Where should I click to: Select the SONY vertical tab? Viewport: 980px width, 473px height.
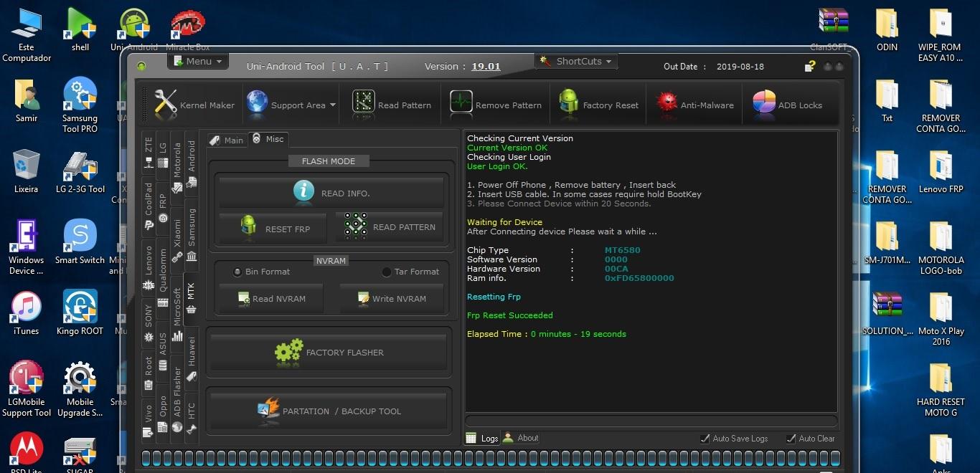click(149, 322)
